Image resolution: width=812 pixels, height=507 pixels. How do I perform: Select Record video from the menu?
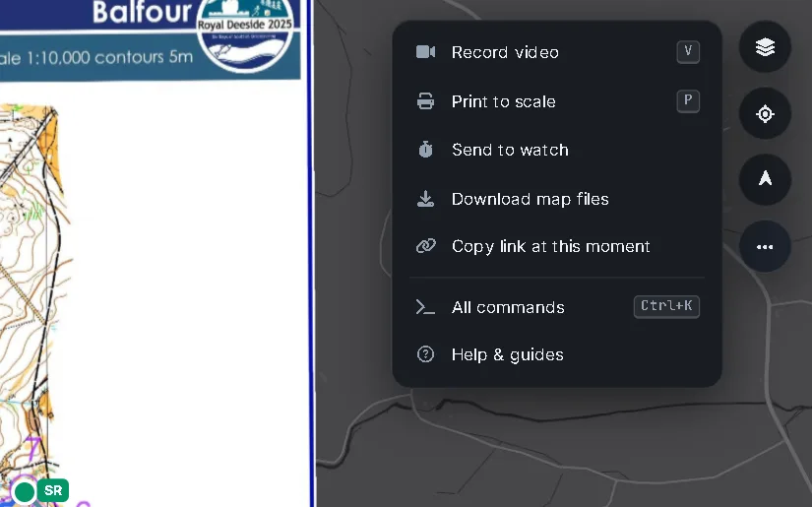tap(557, 52)
